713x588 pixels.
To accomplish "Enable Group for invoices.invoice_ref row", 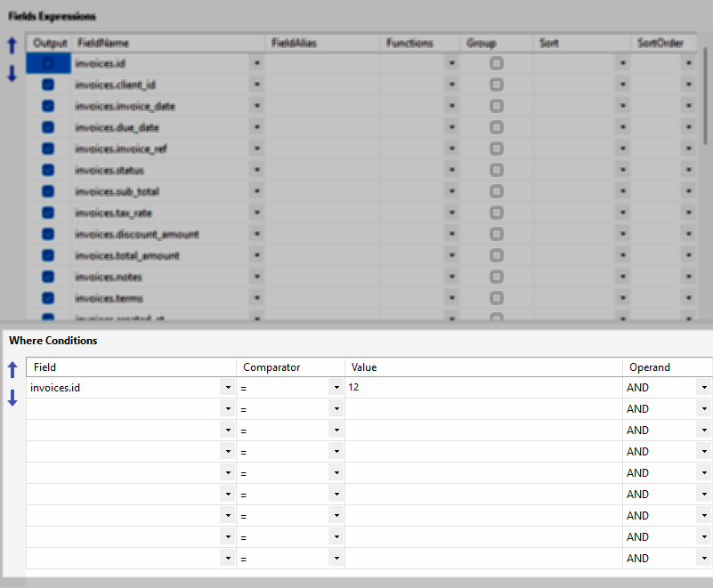I will click(497, 149).
